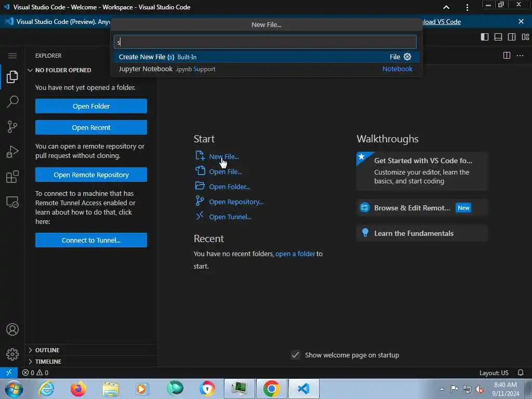Open the Remote Explorer view
Image resolution: width=532 pixels, height=399 pixels.
(12, 202)
